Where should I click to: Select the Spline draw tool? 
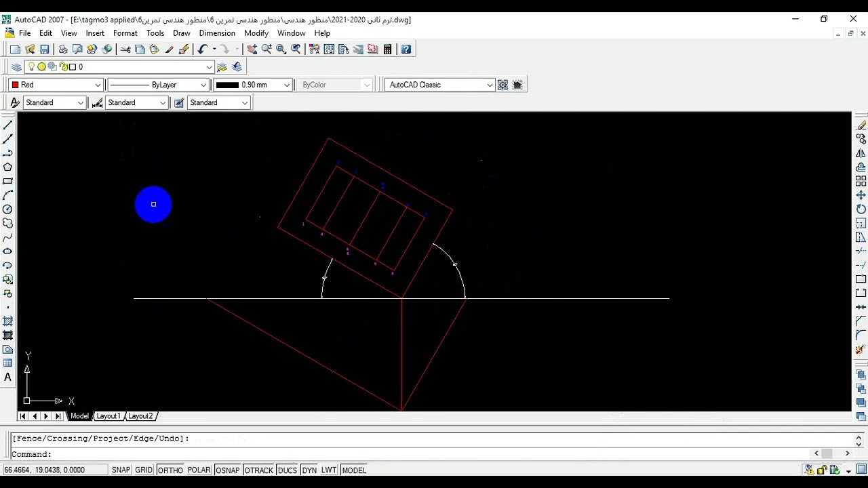7,237
